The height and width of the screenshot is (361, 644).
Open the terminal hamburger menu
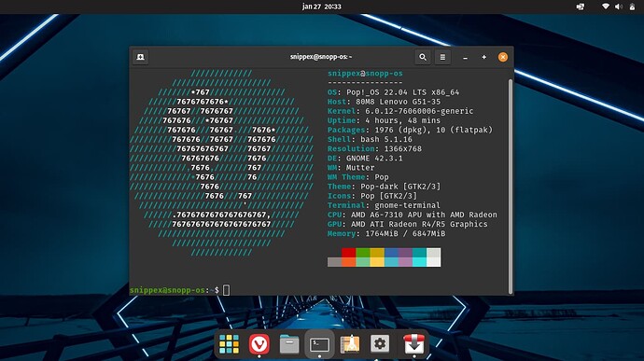[442, 57]
